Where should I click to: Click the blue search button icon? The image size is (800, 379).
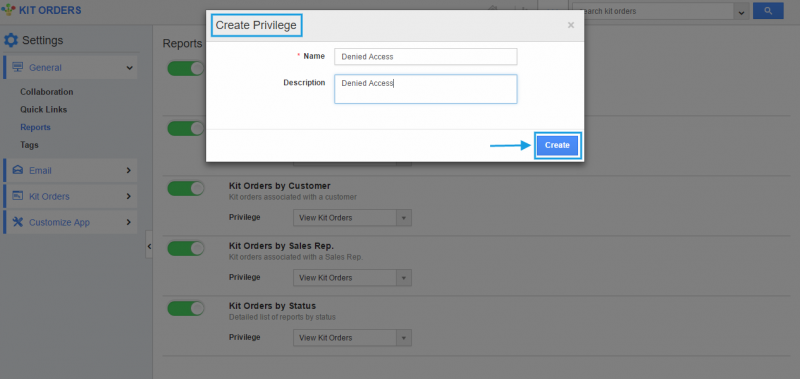(768, 11)
